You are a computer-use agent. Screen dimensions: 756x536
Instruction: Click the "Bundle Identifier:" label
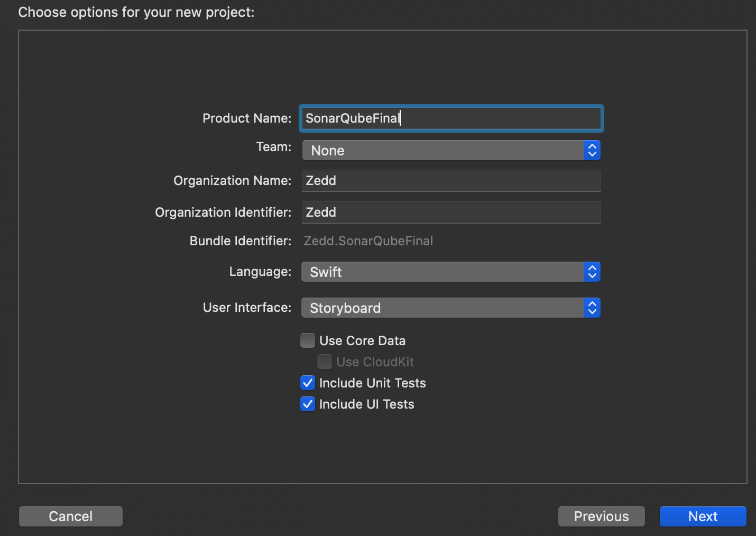(x=241, y=241)
